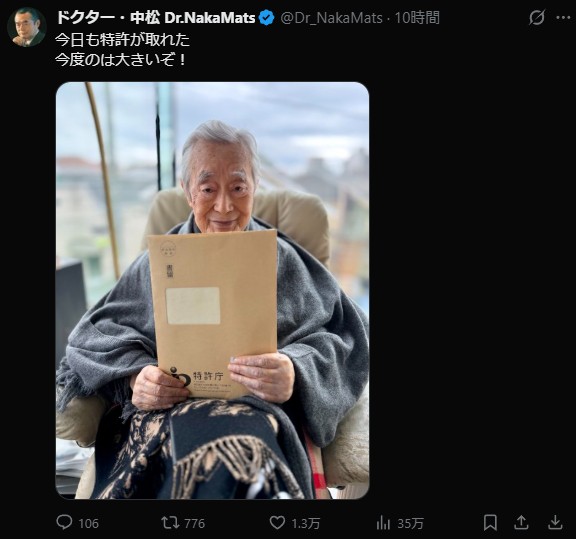
Task: Open the view analytics bar chart icon
Action: click(x=383, y=522)
